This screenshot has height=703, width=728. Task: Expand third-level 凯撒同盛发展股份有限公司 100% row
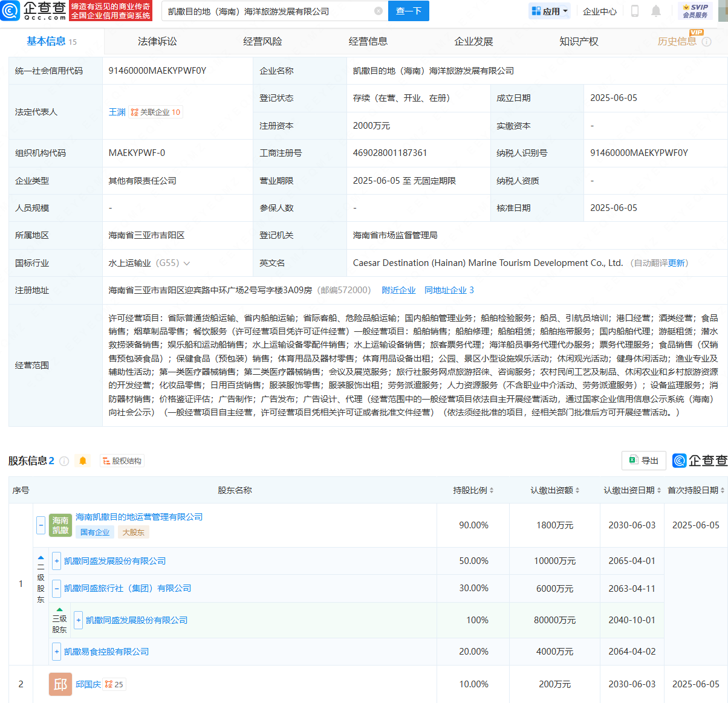(79, 620)
